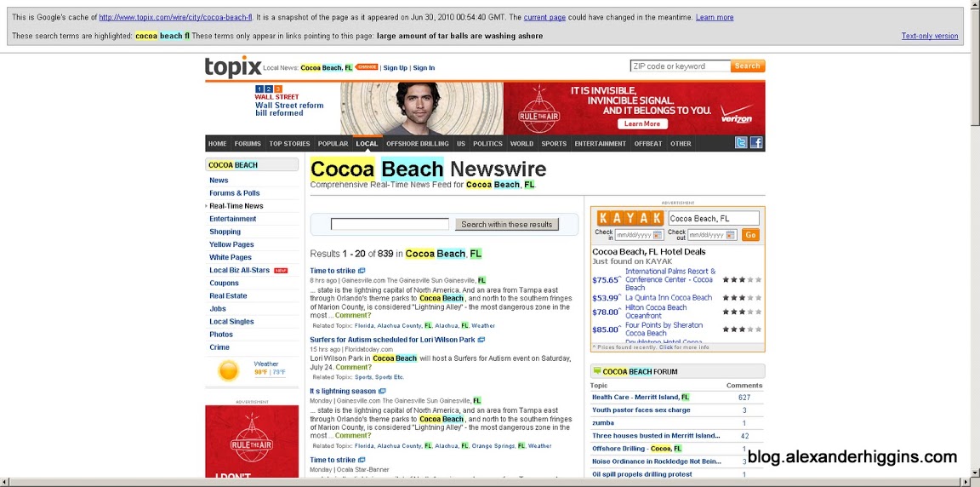Screen dimensions: 980x487
Task: Open the Text-only version link
Action: (929, 37)
